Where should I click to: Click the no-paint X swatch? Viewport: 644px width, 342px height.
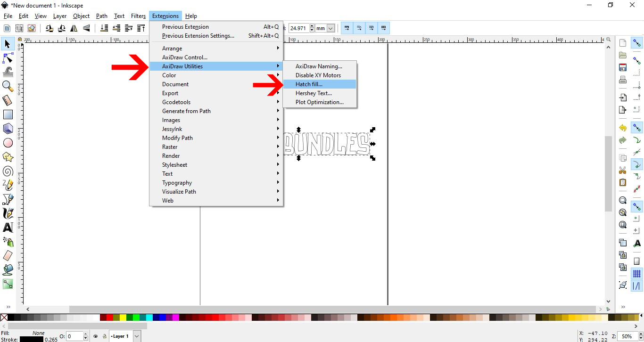pyautogui.click(x=4, y=318)
